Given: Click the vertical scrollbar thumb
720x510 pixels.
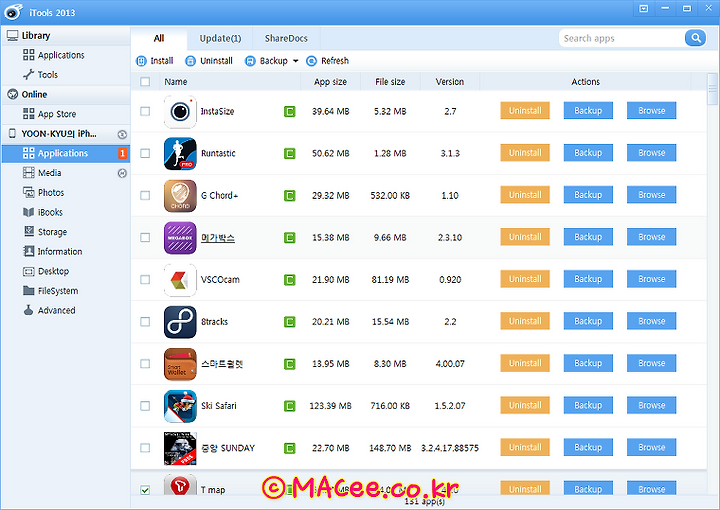Looking at the screenshot, I should point(712,89).
